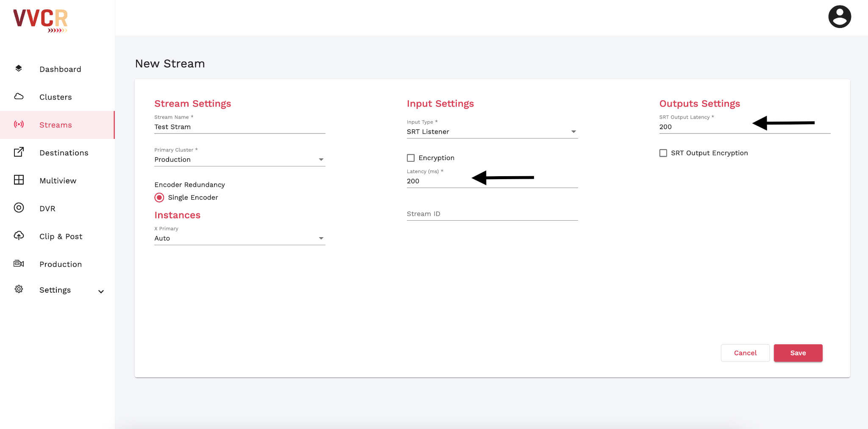Select the Single Encoder radio button
868x429 pixels.
(159, 198)
